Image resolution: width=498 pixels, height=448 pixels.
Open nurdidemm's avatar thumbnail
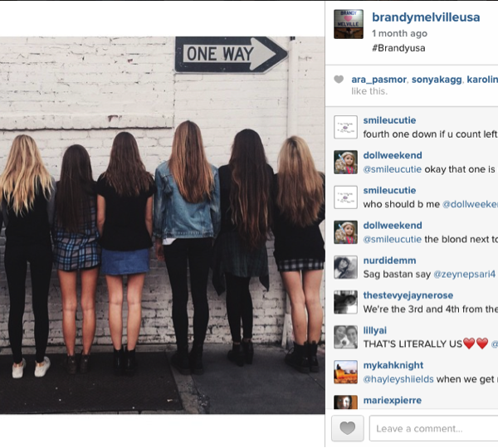coord(345,267)
